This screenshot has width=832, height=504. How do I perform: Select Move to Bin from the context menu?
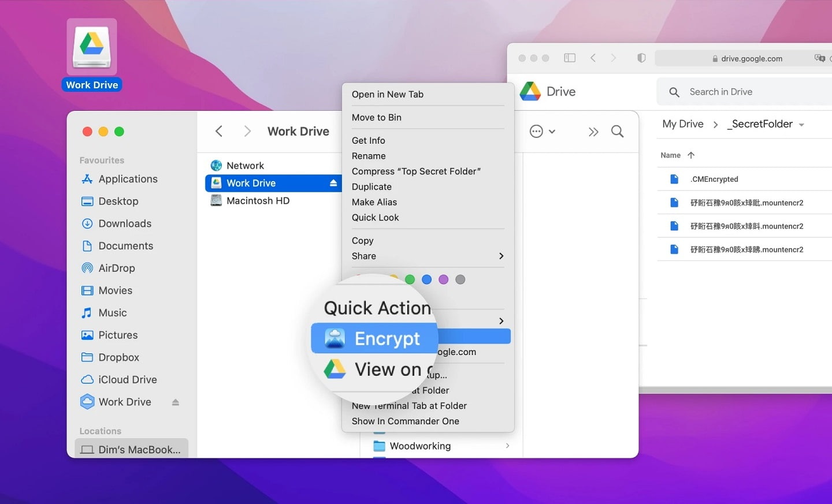(x=377, y=117)
